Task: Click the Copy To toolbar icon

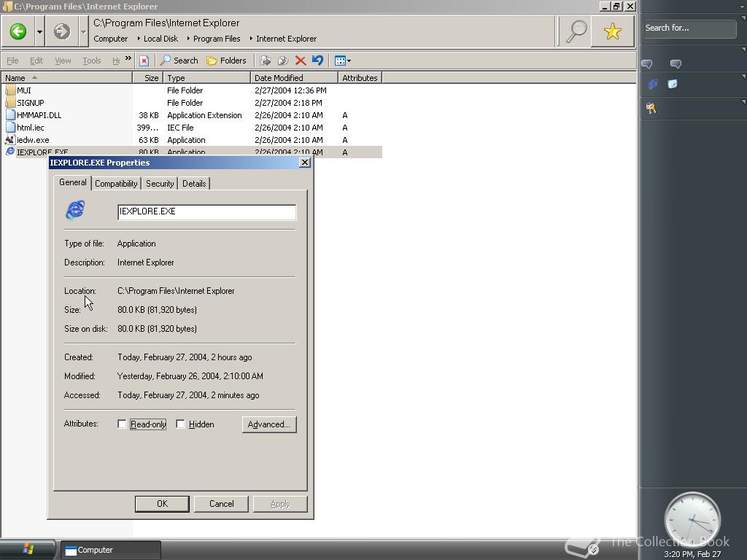Action: point(282,61)
